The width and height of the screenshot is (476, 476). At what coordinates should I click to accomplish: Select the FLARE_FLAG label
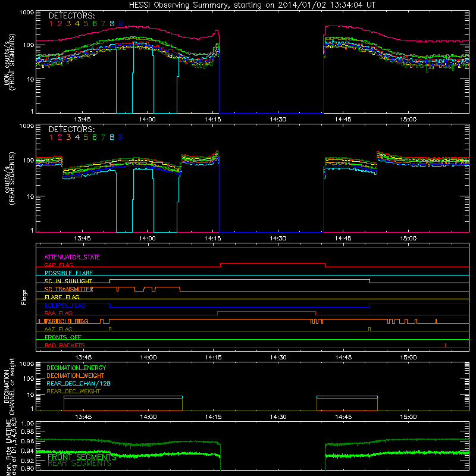pyautogui.click(x=62, y=297)
